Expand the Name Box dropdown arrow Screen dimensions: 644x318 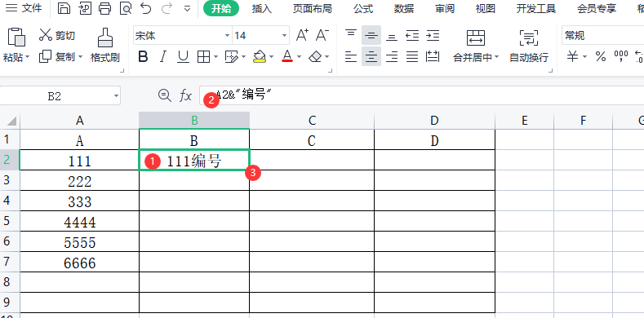(x=116, y=96)
